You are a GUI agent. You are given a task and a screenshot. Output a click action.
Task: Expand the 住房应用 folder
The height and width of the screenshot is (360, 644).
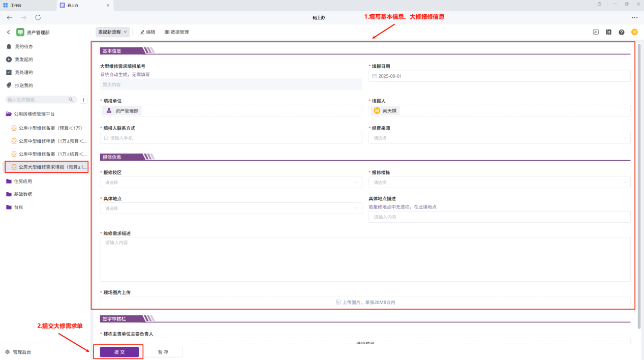[22, 181]
